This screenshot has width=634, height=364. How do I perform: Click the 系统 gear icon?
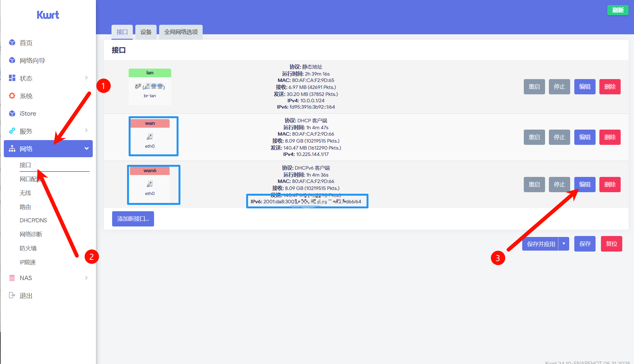(x=12, y=96)
